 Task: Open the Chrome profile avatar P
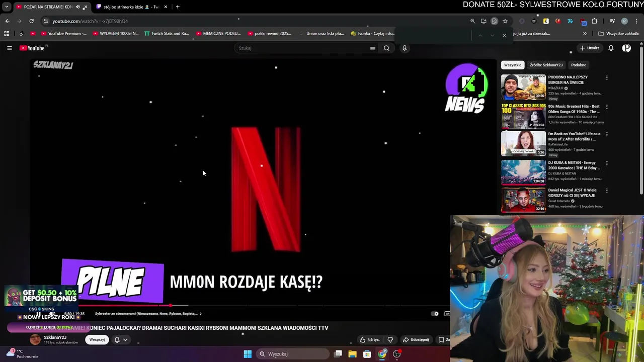[x=624, y=21]
